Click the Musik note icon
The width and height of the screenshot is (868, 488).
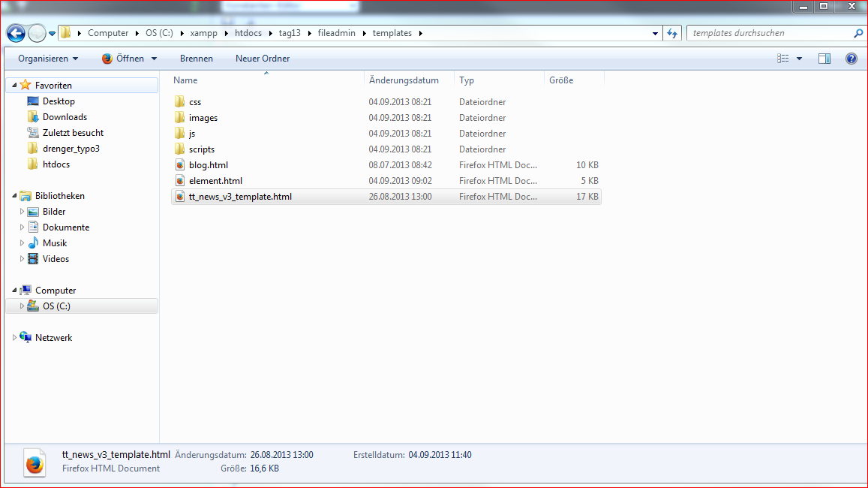(33, 243)
